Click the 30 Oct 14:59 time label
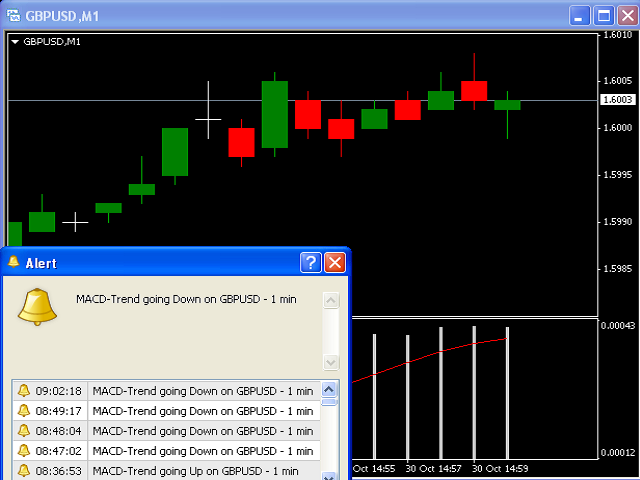Image resolution: width=640 pixels, height=480 pixels. pos(500,469)
